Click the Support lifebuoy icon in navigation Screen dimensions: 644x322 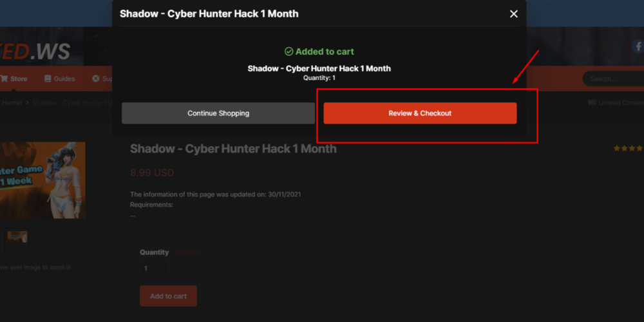point(96,79)
